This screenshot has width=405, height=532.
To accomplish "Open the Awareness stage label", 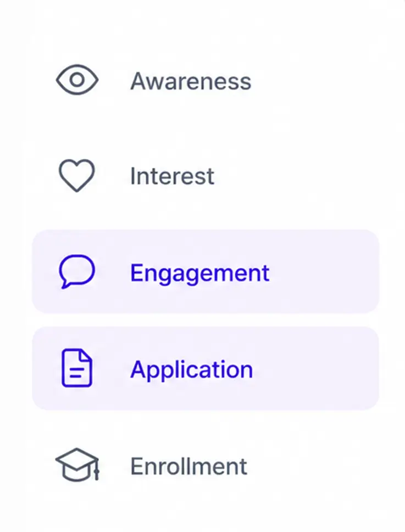I will point(191,81).
